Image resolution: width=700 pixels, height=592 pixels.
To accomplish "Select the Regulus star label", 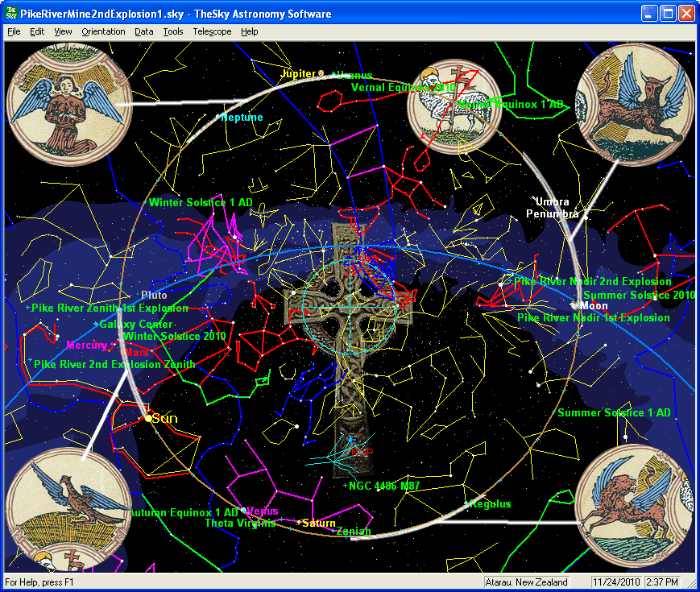I will click(x=491, y=504).
